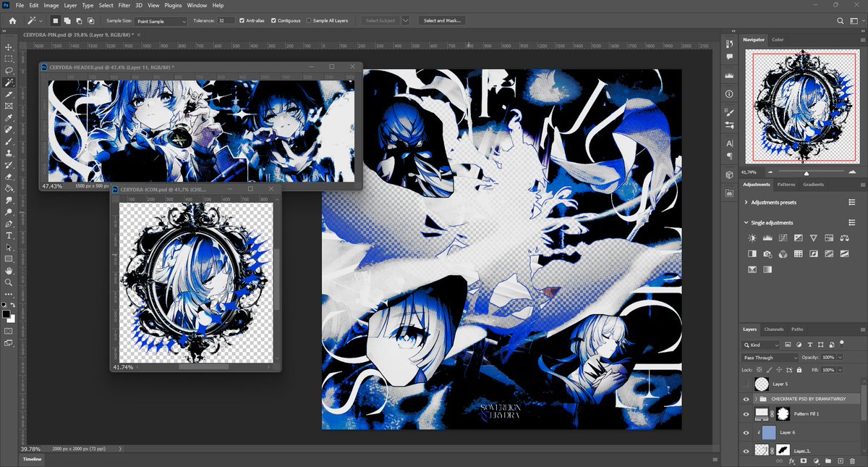868x467 pixels.
Task: Hide the Pattern Fill 1 layer
Action: coord(746,413)
